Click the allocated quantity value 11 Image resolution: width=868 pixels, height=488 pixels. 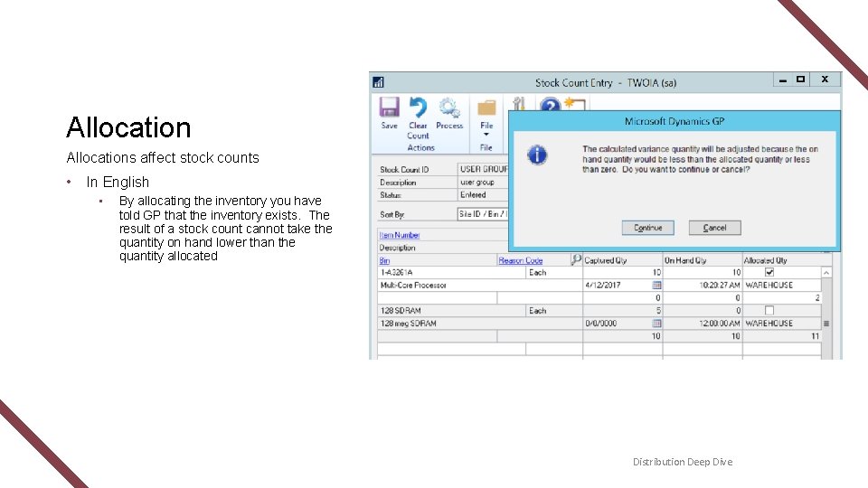(781, 336)
